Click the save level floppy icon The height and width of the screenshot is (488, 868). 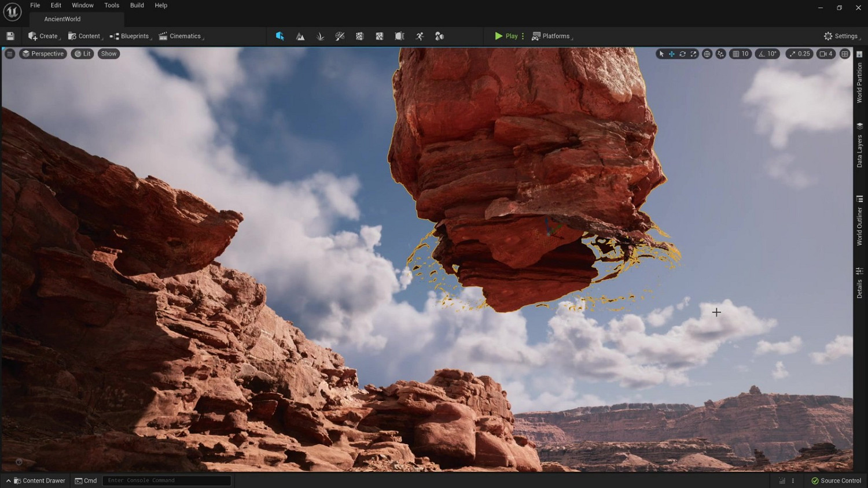click(10, 36)
